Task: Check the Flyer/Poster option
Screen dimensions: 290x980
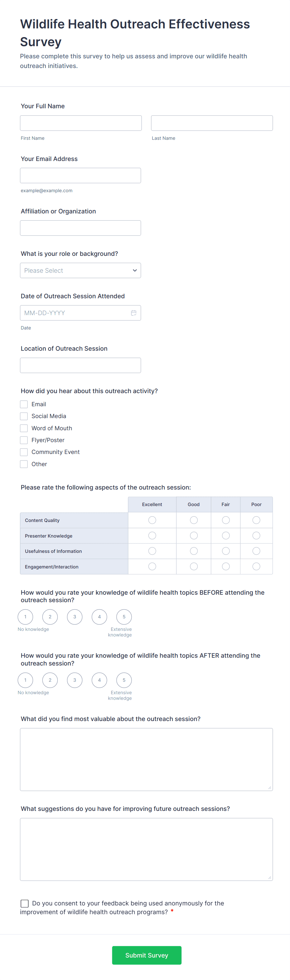Action: [24, 440]
